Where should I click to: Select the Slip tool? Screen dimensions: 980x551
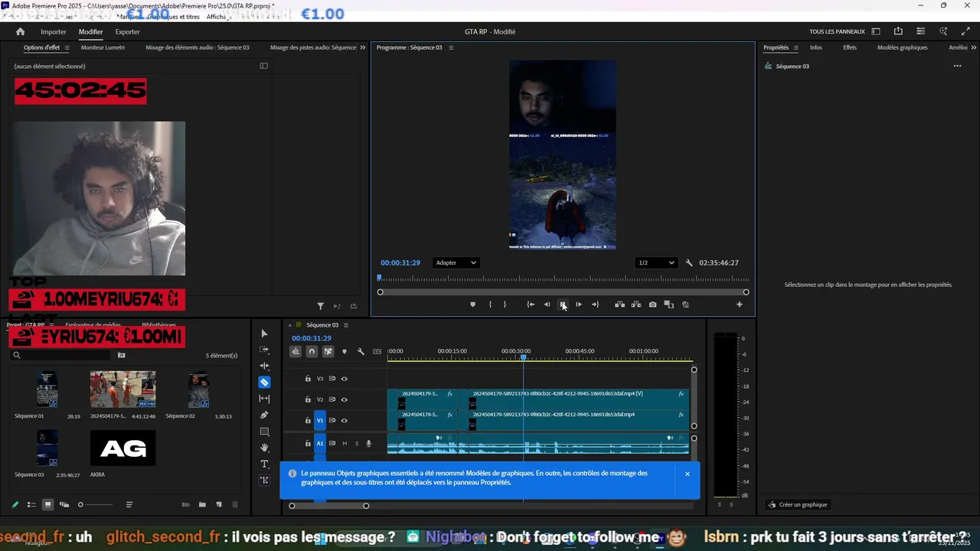click(264, 399)
